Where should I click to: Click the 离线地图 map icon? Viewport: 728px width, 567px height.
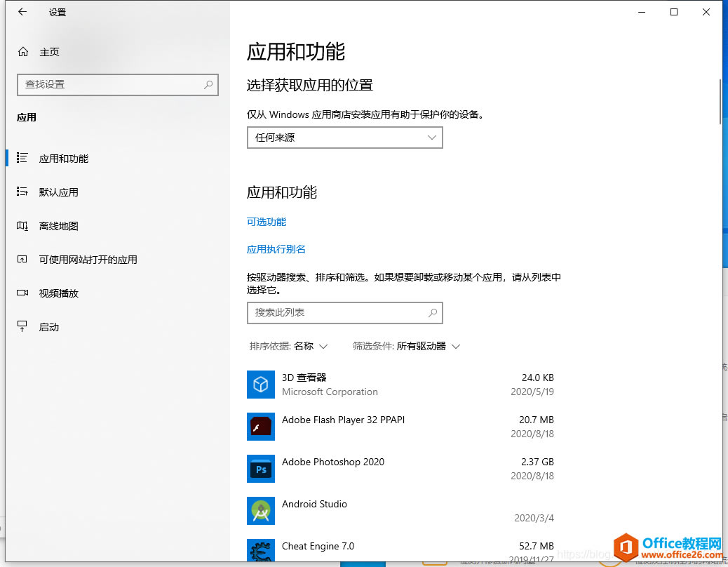(22, 226)
